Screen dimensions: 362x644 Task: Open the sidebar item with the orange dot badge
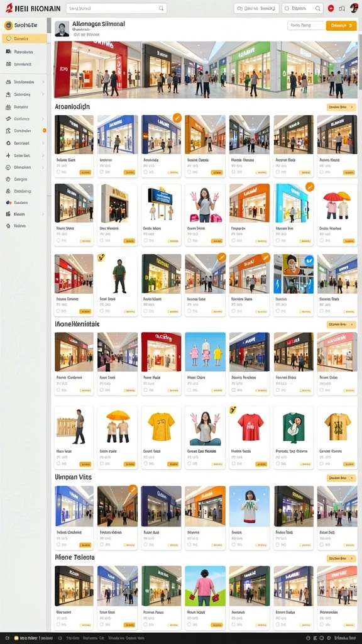(x=25, y=131)
